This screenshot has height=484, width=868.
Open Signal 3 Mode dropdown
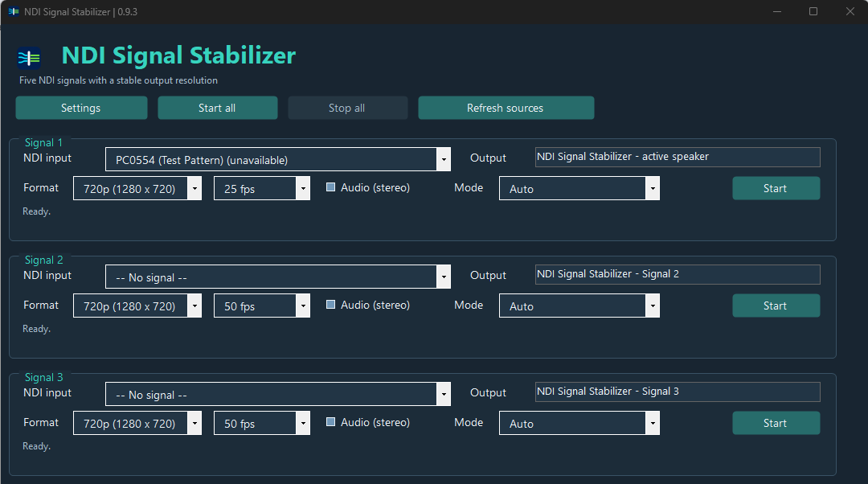pos(579,423)
